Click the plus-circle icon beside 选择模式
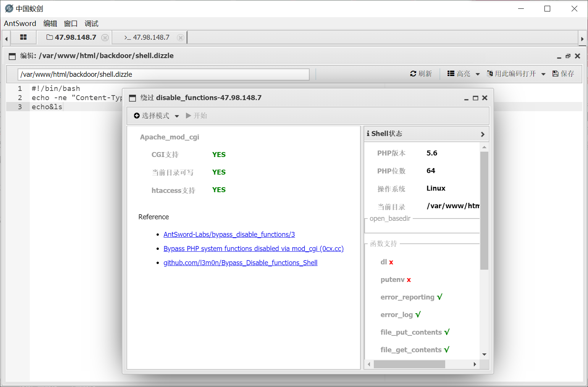The width and height of the screenshot is (588, 387). point(137,115)
